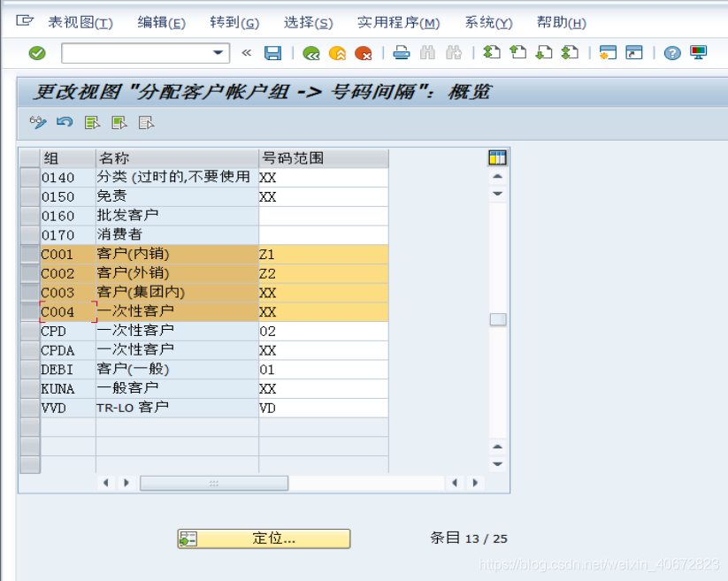The width and height of the screenshot is (728, 581).
Task: Toggle the row marker for C004
Action: (x=30, y=312)
